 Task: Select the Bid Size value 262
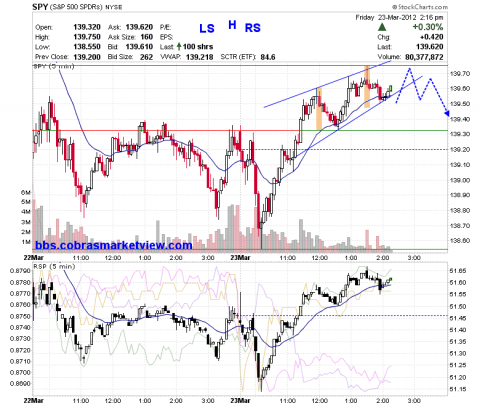pyautogui.click(x=146, y=57)
